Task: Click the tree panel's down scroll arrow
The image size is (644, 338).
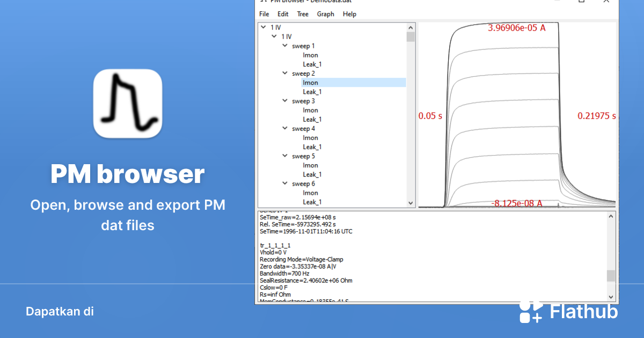Action: click(411, 203)
